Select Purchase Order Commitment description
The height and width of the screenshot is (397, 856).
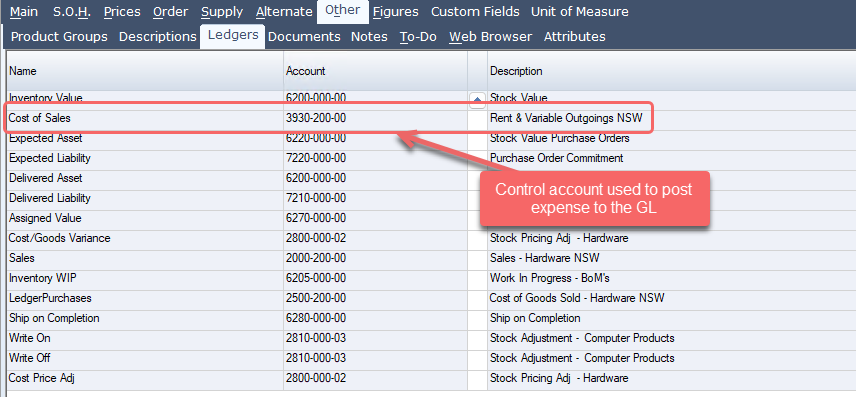557,158
